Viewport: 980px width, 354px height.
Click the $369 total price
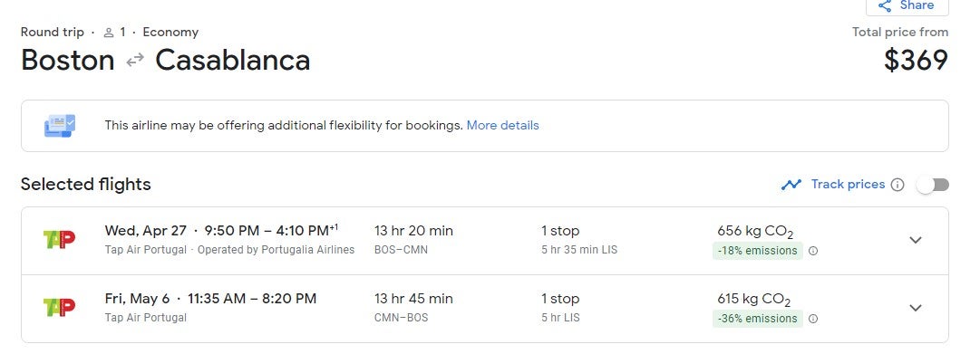click(x=916, y=61)
